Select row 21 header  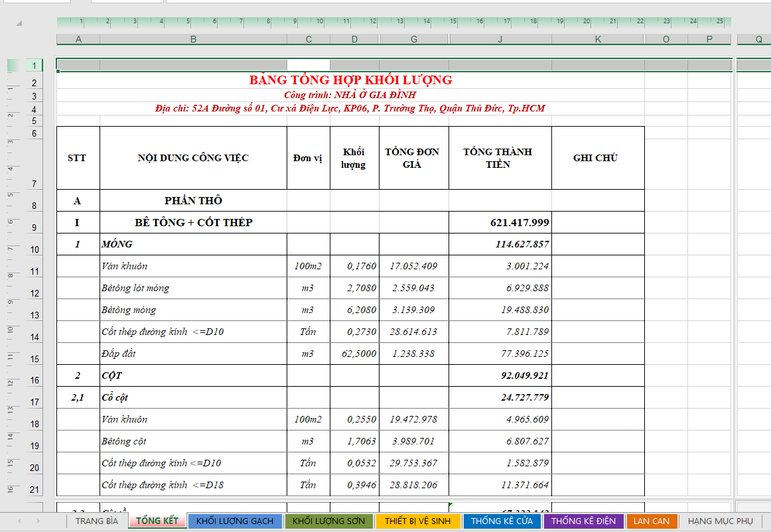click(x=34, y=486)
